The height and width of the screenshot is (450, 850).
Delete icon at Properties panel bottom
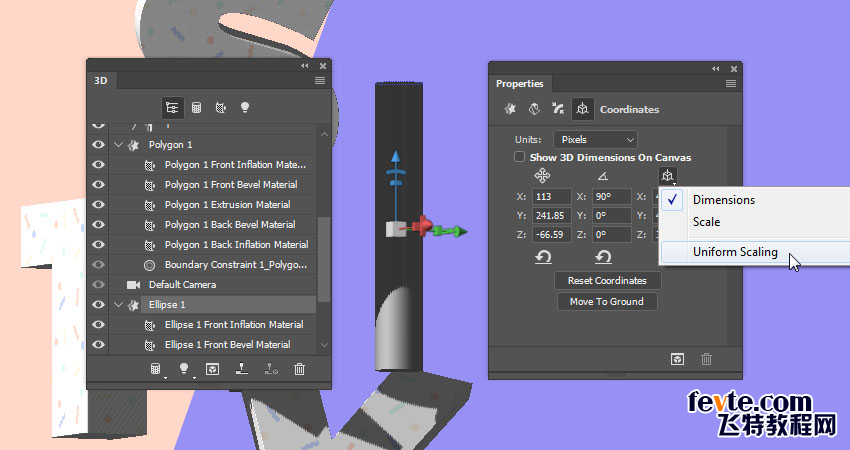706,359
